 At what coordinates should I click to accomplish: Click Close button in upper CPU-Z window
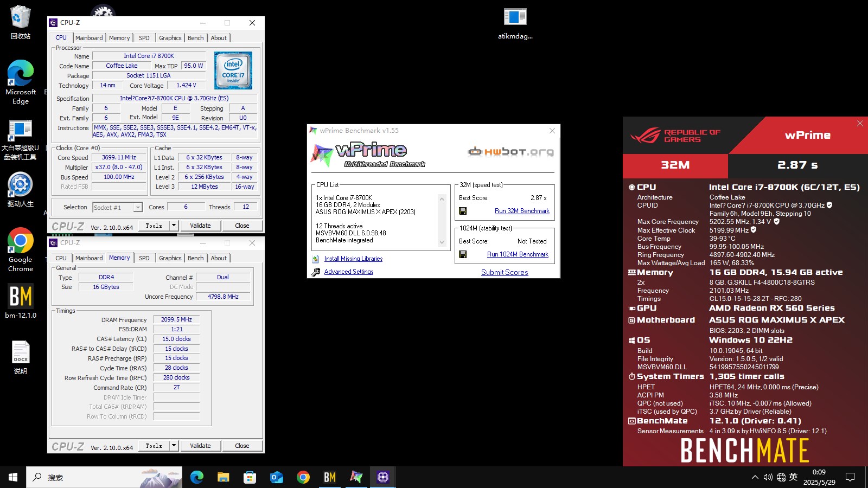coord(242,226)
